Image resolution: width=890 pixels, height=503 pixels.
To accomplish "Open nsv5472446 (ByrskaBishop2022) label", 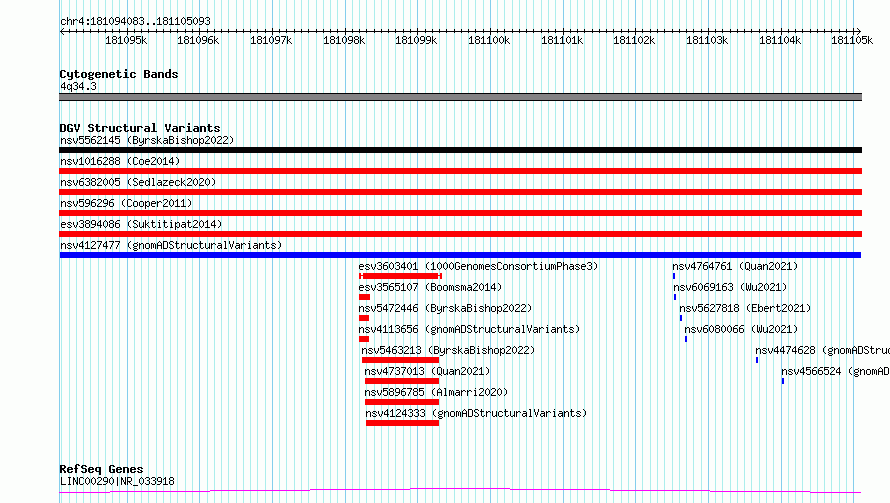I will click(x=445, y=308).
